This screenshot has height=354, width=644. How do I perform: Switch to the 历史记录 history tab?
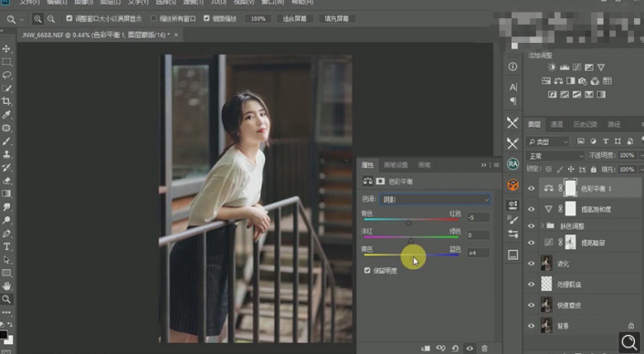(585, 125)
